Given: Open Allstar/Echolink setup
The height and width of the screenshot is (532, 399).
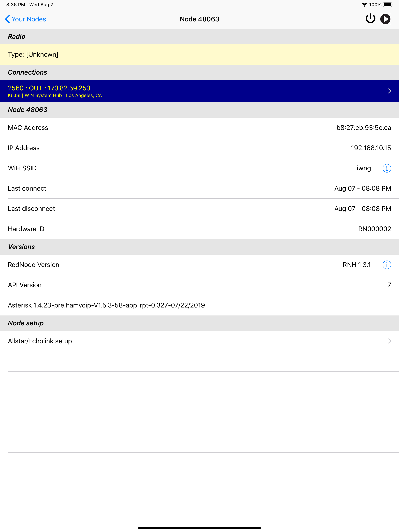Looking at the screenshot, I should [199, 341].
